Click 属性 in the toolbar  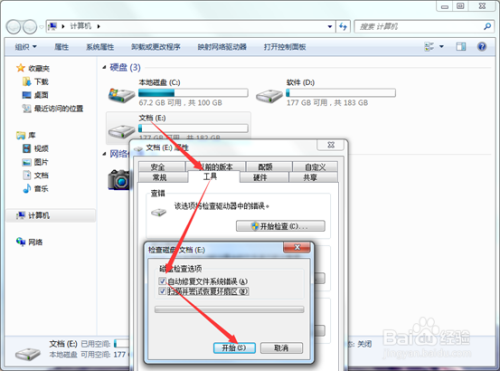[x=61, y=47]
